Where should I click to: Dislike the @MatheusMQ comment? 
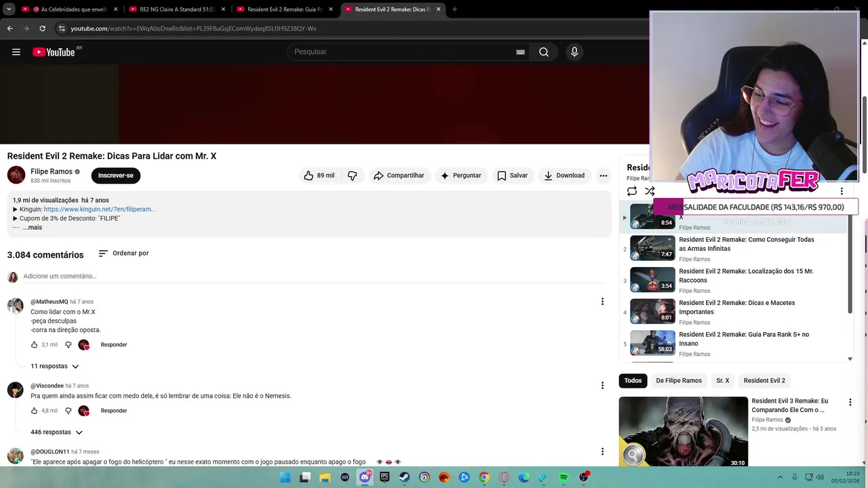(68, 344)
